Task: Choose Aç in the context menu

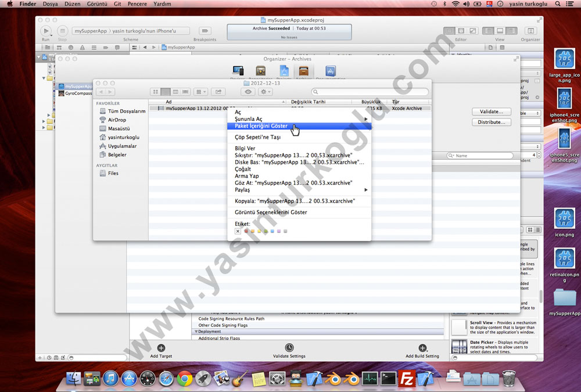Action: click(x=299, y=112)
